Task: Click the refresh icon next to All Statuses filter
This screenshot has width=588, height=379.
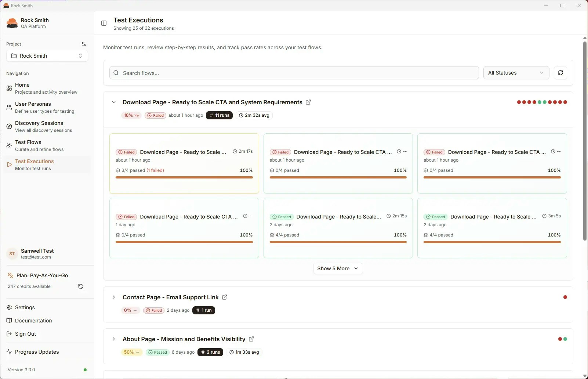Action: [560, 73]
